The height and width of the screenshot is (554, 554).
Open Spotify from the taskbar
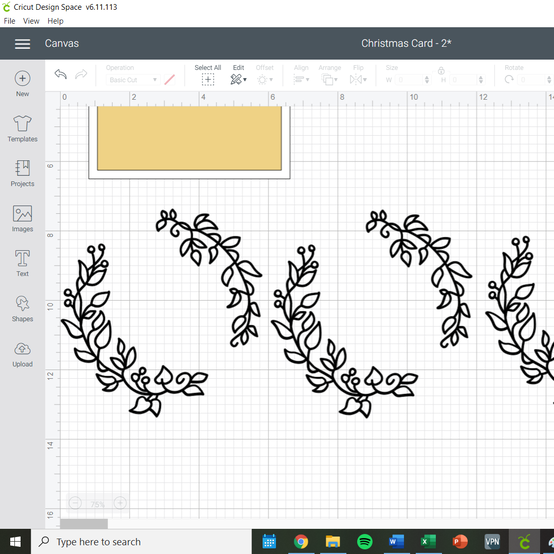point(365,541)
